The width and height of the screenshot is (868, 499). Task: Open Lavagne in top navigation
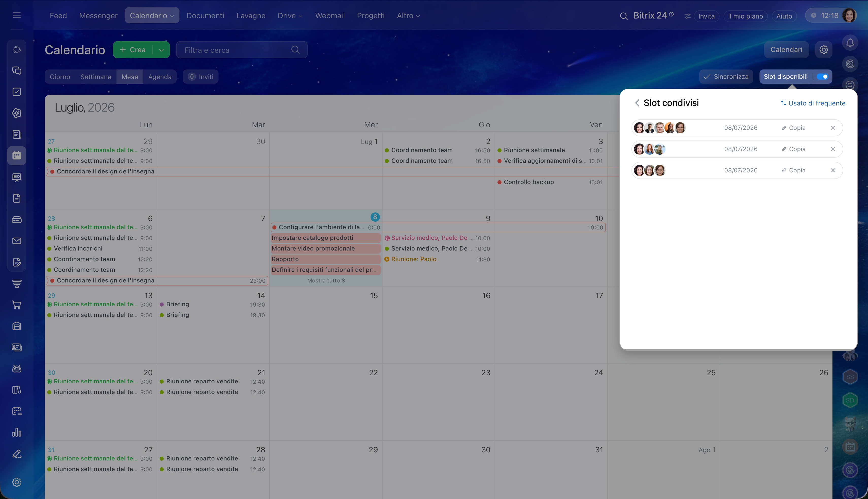coord(251,16)
